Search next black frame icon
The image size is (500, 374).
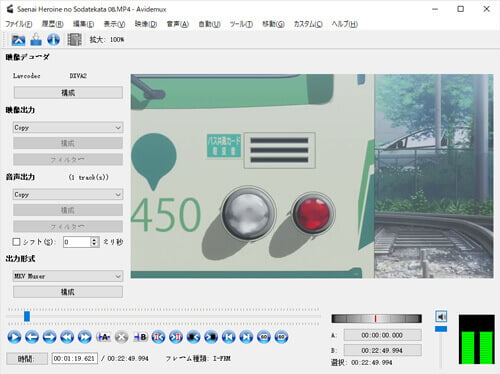211,337
